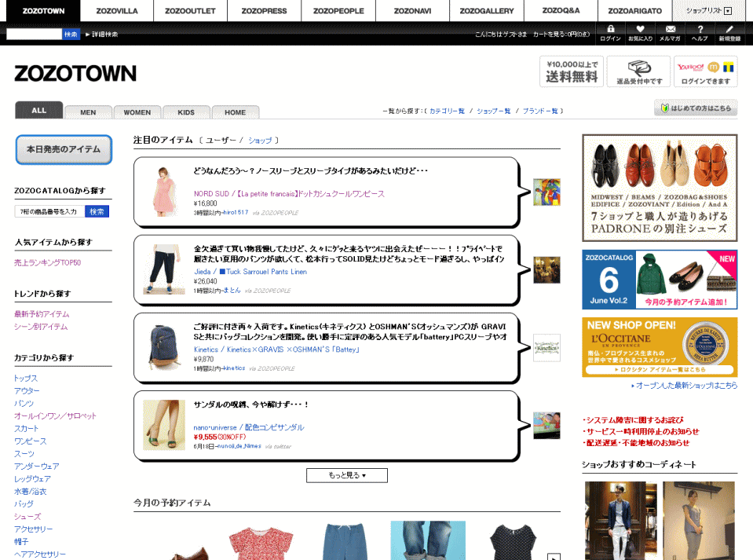Image resolution: width=753 pixels, height=560 pixels.
Task: Open user avatar beside nano universe post
Action: point(546,426)
